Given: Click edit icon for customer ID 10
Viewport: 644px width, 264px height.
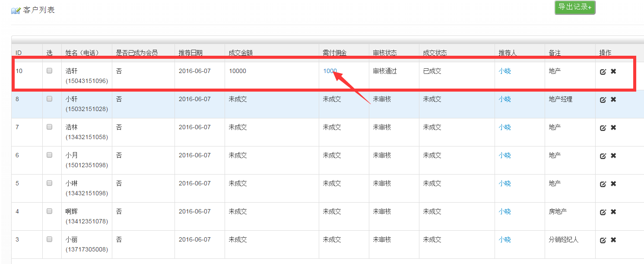Looking at the screenshot, I should (x=603, y=72).
